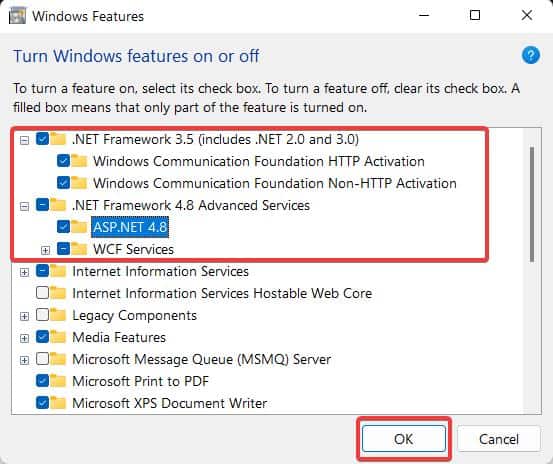Select the .NET Framework 4.8 Advanced Services item
The image size is (553, 464).
click(x=191, y=205)
